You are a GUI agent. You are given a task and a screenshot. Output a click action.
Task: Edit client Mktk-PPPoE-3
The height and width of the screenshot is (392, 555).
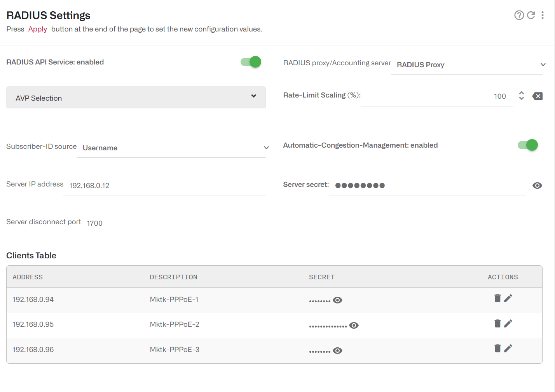point(508,348)
